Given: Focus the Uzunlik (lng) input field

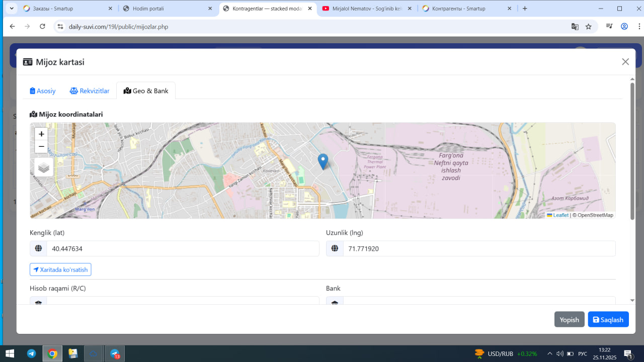Looking at the screenshot, I should 478,248.
